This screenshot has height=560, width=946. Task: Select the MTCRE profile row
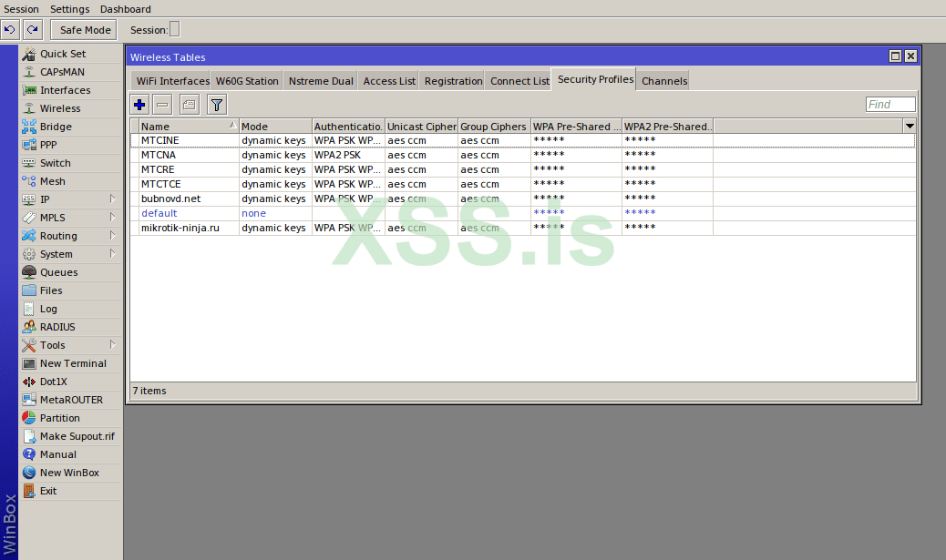coord(522,169)
